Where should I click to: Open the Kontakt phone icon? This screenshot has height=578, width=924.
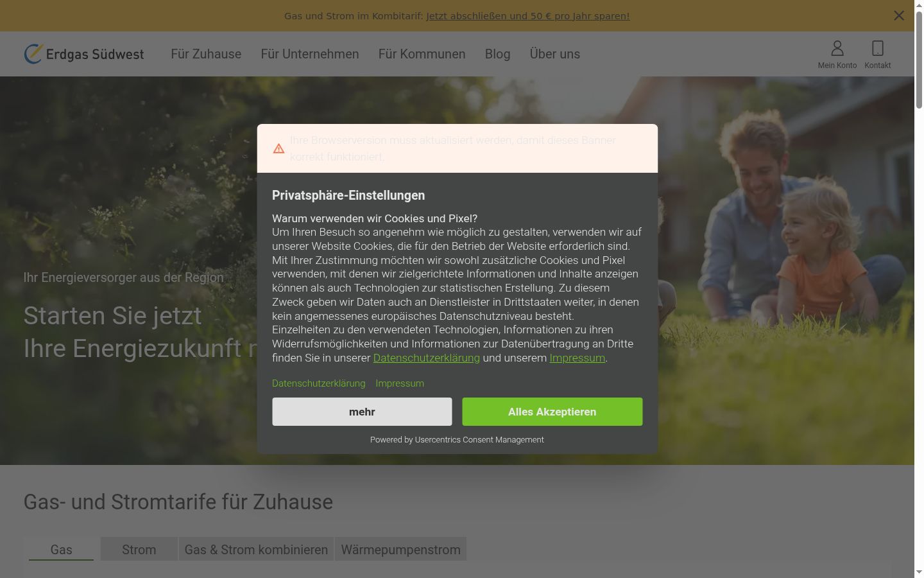pyautogui.click(x=878, y=55)
